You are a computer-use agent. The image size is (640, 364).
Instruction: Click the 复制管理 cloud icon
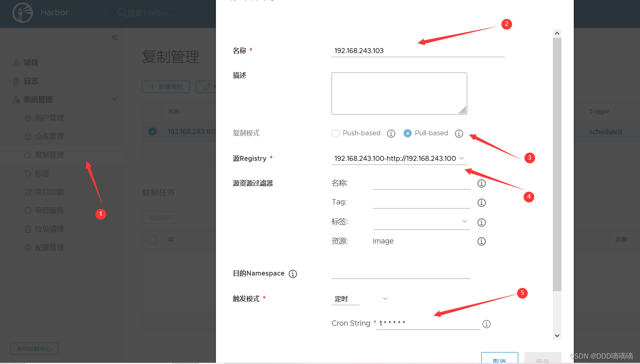coord(28,155)
